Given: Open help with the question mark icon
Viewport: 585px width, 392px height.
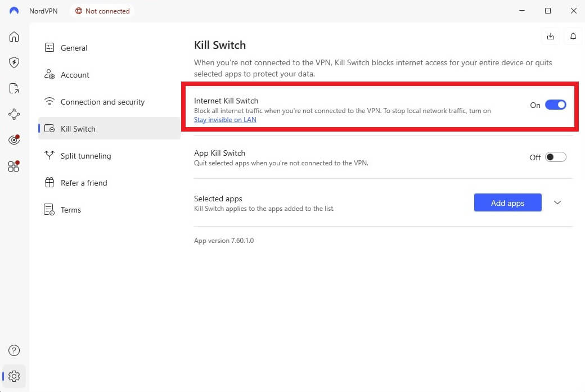Looking at the screenshot, I should [x=13, y=350].
